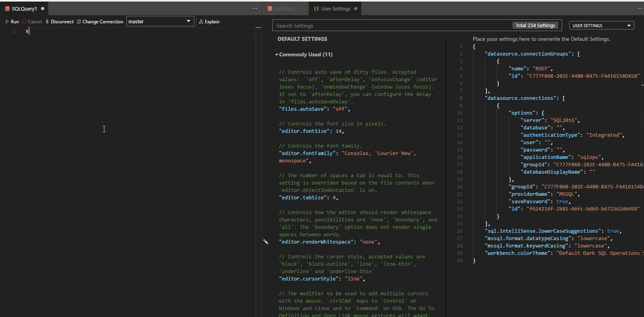This screenshot has width=644, height=317.
Task: Open more actions for right editor group
Action: coord(640,9)
